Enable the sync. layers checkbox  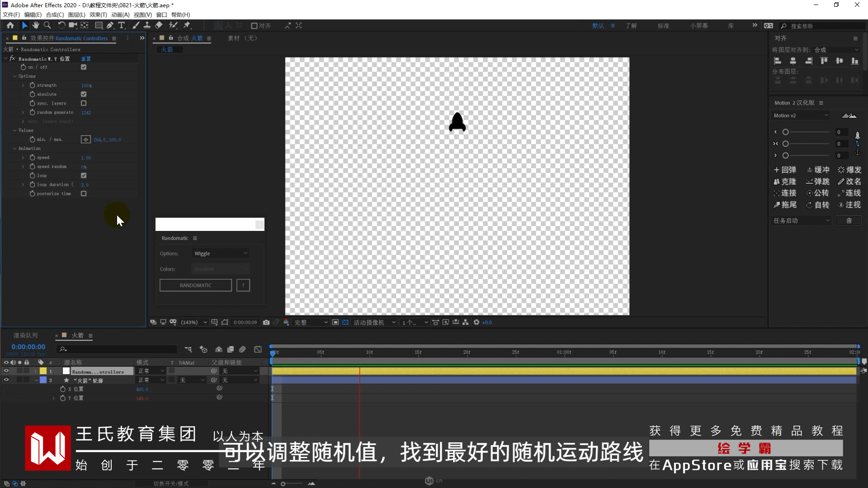[84, 103]
